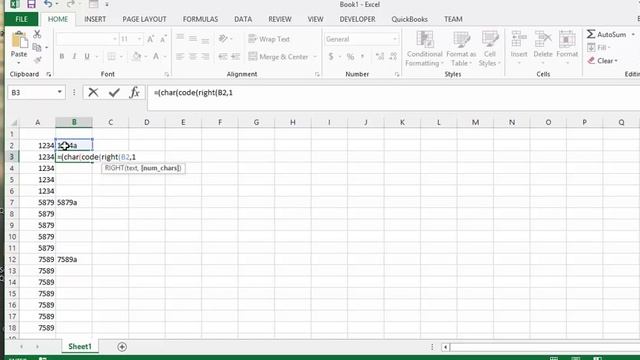Click the Fill Color bucket icon
Image resolution: width=640 pixels, height=360 pixels.
point(137,56)
